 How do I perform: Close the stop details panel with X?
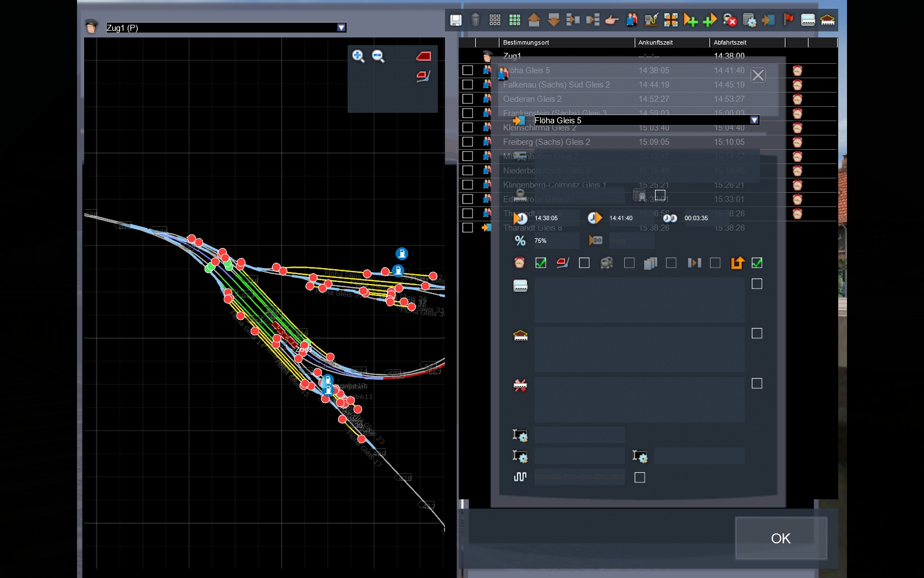pos(758,75)
